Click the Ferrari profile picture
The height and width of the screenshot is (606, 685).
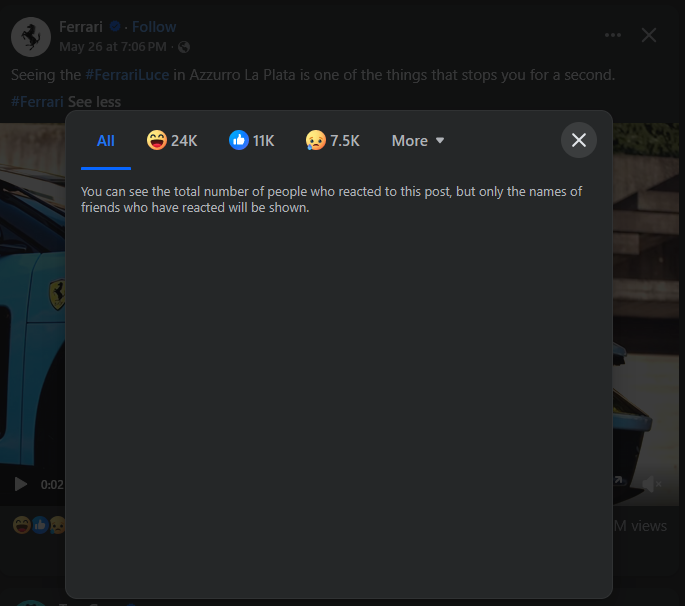31,37
